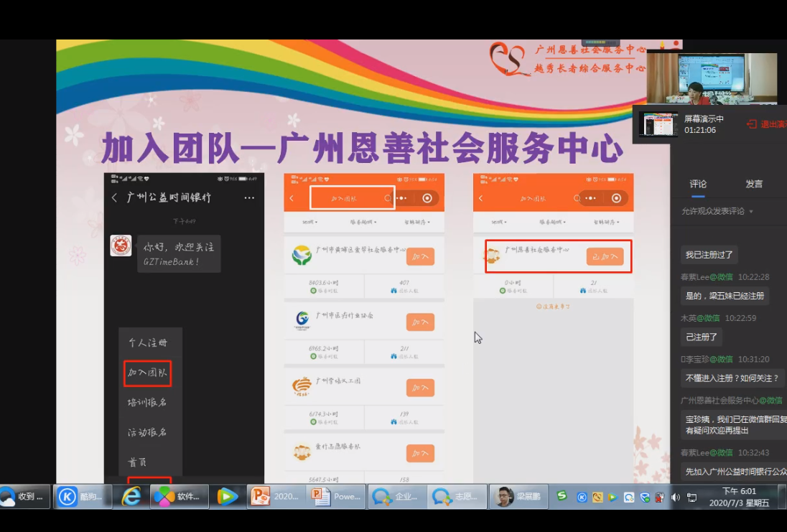Screen dimensions: 787x532
Task: Click the red 退出演示 exit button
Action: (x=767, y=124)
